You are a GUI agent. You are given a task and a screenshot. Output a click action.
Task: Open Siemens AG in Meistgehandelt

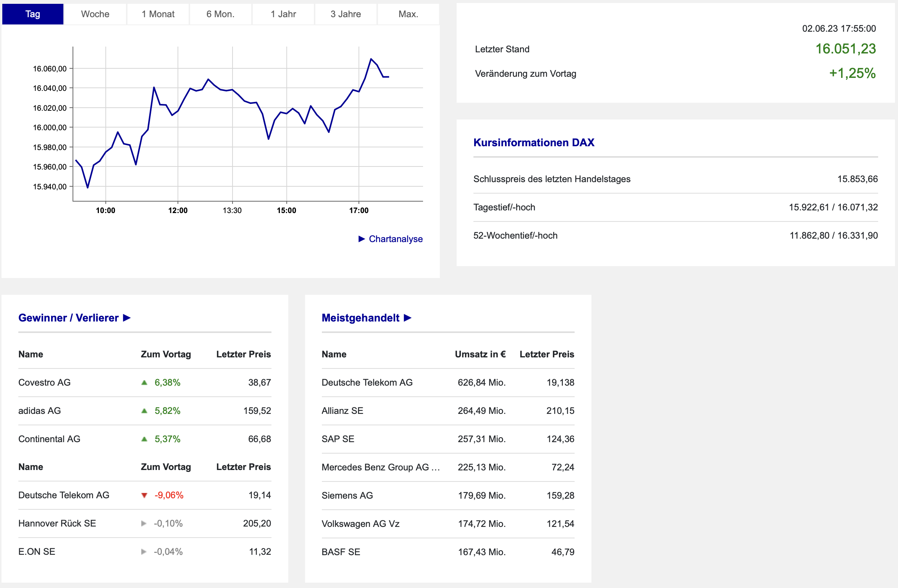[347, 496]
